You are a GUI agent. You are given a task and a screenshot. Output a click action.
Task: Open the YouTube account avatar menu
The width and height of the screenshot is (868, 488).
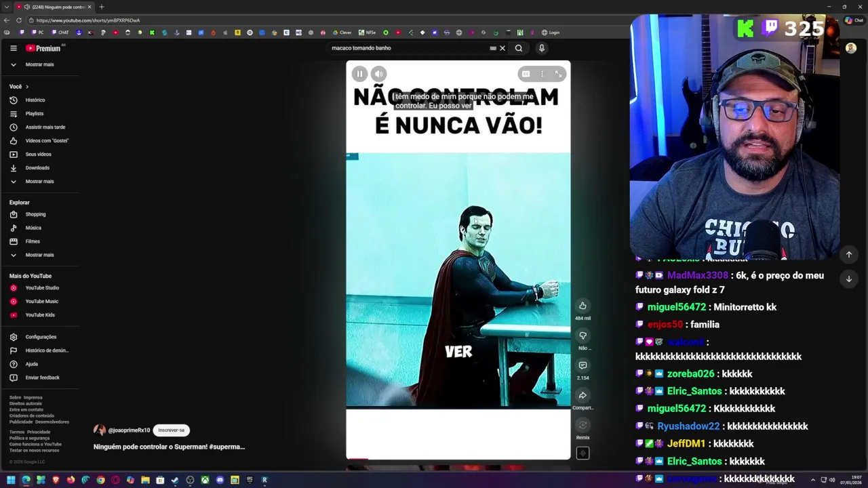coord(851,48)
